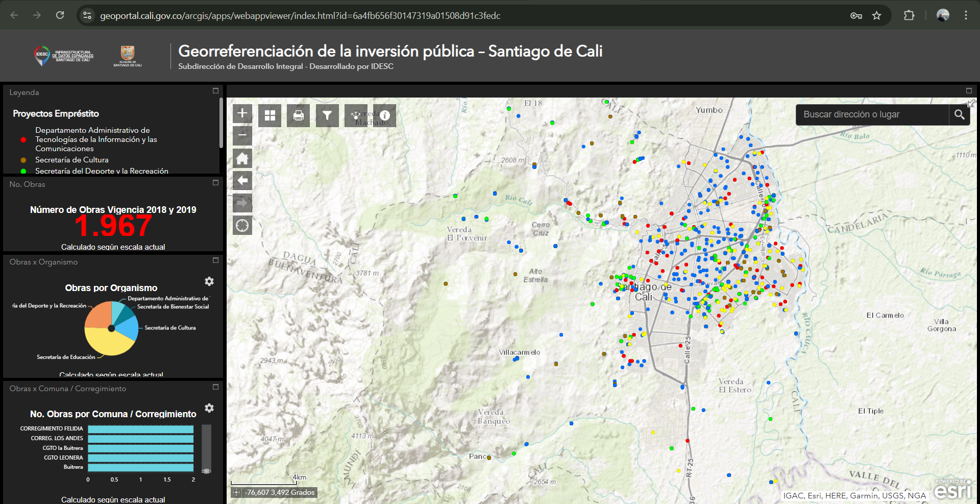The height and width of the screenshot is (504, 980).
Task: Maximize the Leyenda panel
Action: coord(215,91)
